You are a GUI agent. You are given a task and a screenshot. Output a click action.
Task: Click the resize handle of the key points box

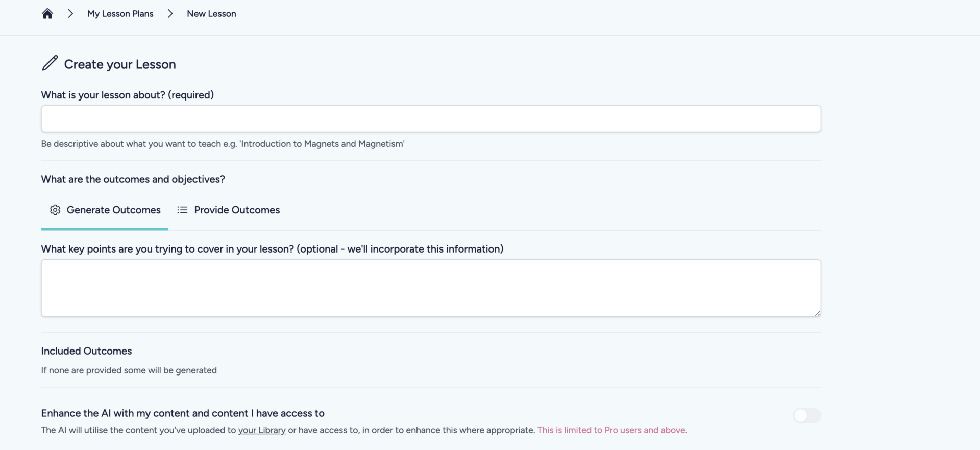pyautogui.click(x=817, y=313)
